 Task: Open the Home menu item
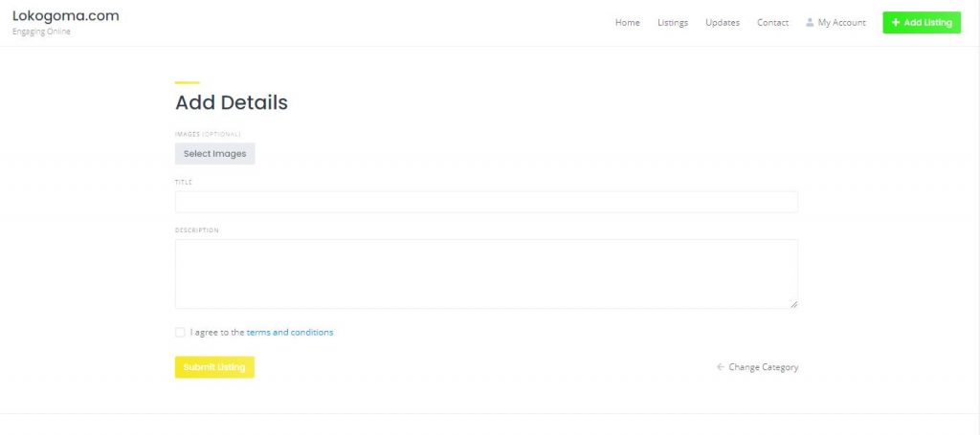[x=628, y=23]
